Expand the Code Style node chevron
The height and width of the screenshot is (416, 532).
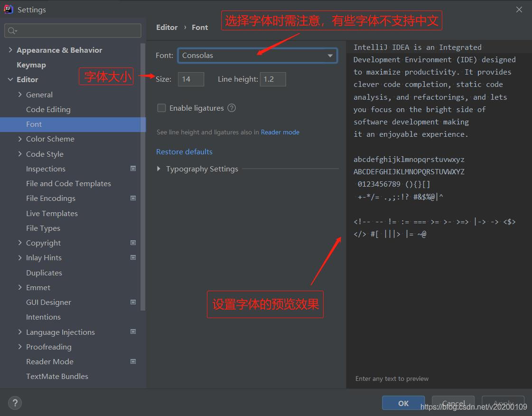tap(19, 154)
